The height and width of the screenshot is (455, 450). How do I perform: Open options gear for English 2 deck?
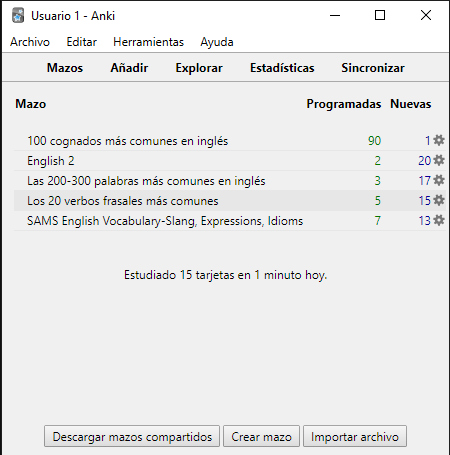(439, 160)
